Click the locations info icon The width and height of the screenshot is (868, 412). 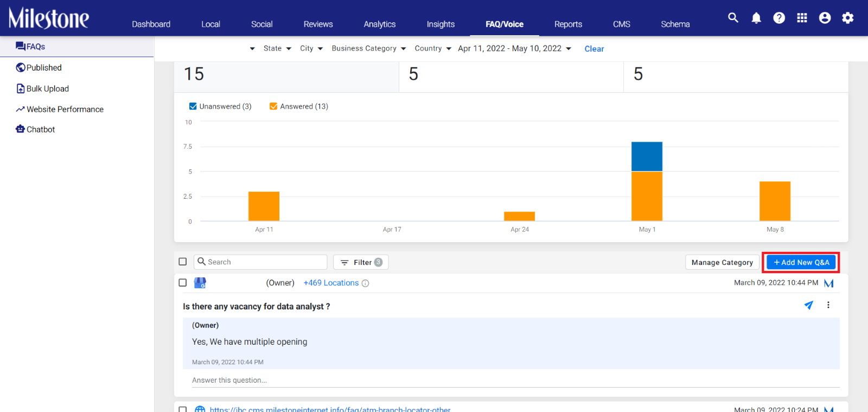pos(365,283)
